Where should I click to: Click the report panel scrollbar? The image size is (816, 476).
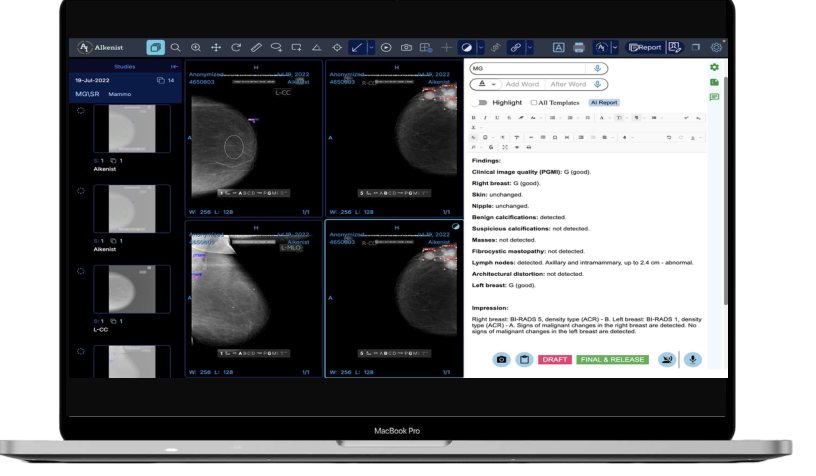tap(725, 190)
